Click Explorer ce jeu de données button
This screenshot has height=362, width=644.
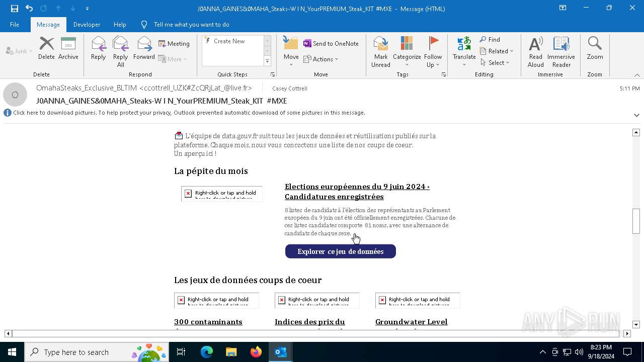coord(341,251)
